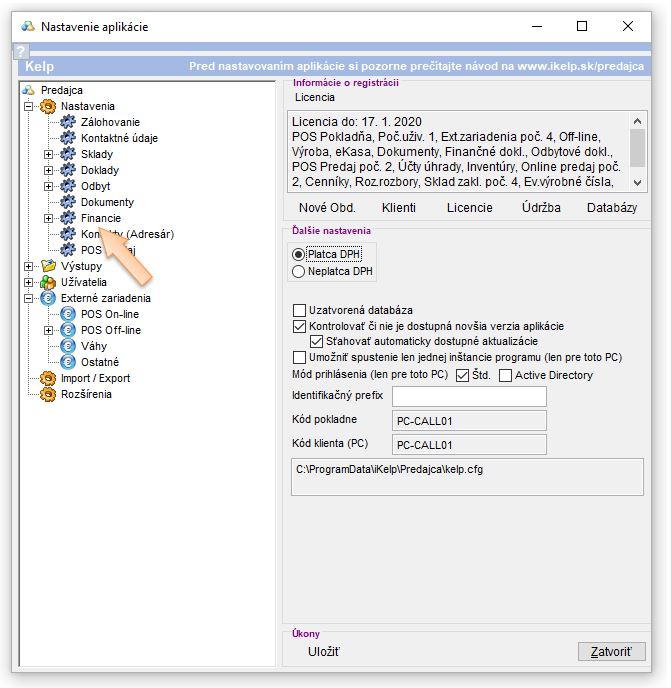Select the Neplatca DPH radio button
671x688 pixels.
click(x=298, y=271)
